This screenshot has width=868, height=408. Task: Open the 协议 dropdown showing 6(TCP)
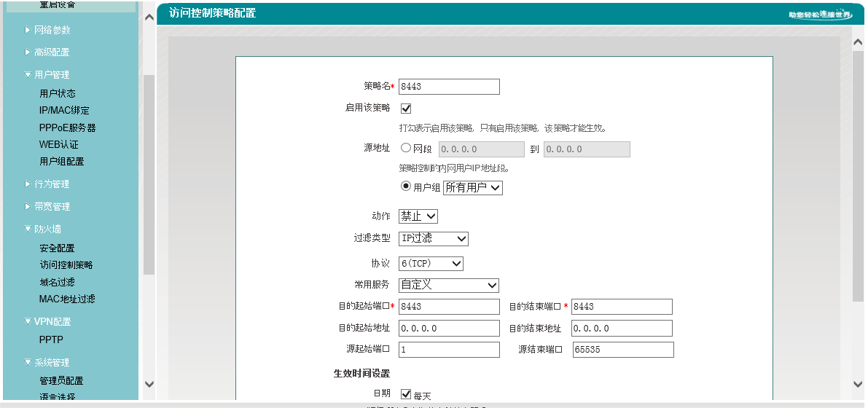tap(431, 264)
